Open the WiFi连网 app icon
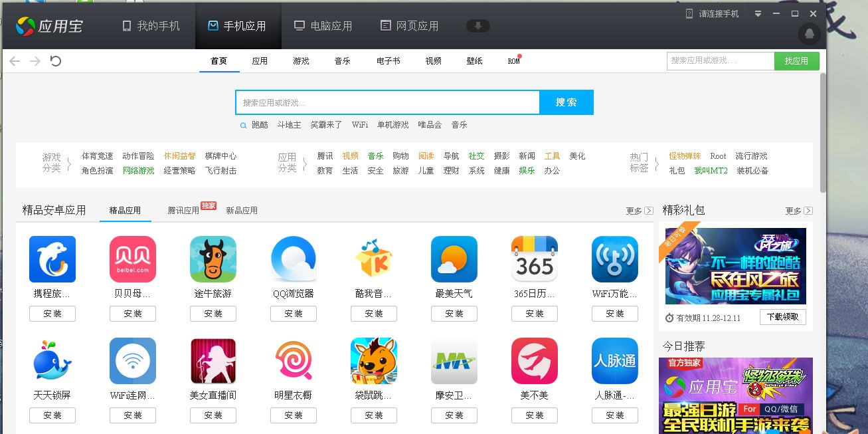The image size is (868, 434). coord(133,361)
